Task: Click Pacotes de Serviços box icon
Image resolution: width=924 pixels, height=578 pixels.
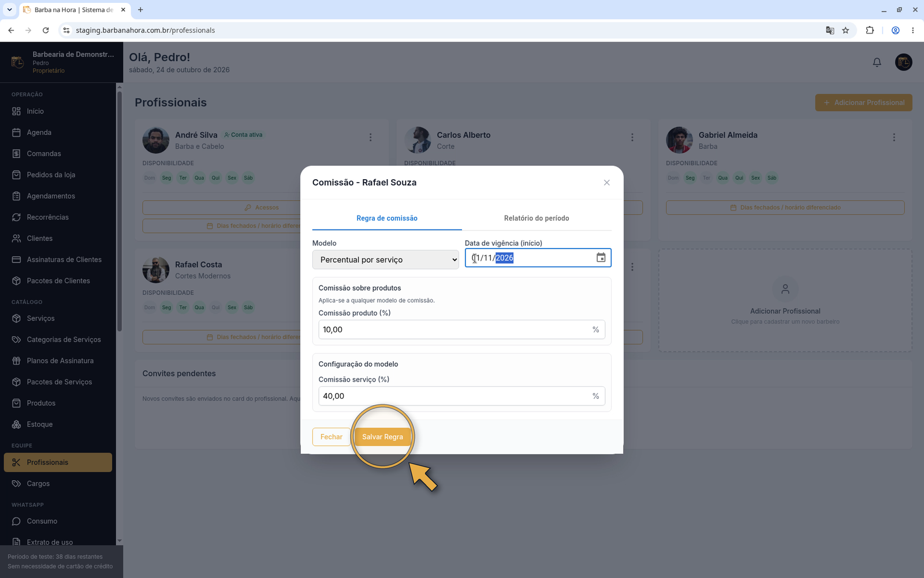Action: (x=16, y=382)
